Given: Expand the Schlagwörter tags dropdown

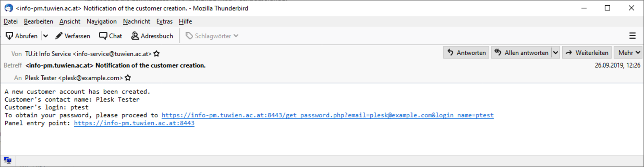Looking at the screenshot, I should [x=212, y=36].
